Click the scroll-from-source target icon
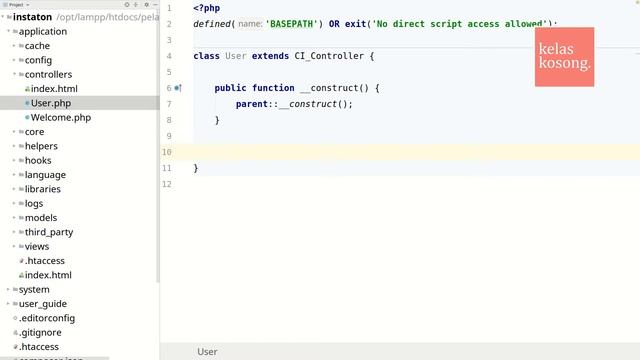 tap(127, 4)
